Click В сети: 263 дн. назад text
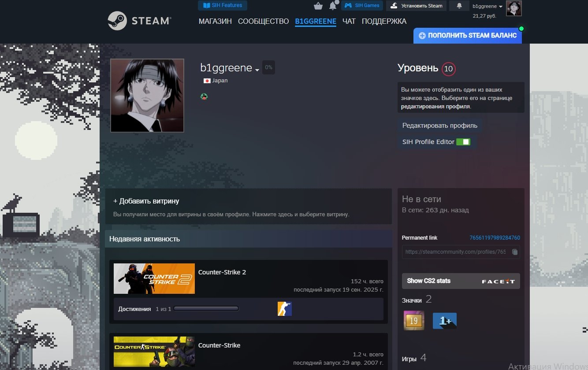Viewport: 588px width, 370px height. 435,210
